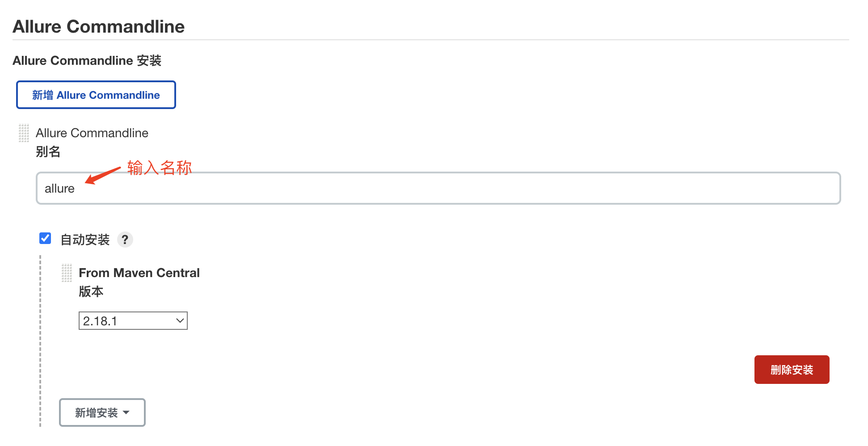This screenshot has width=868, height=446.
Task: Click the From Maven Central installer title
Action: [139, 273]
